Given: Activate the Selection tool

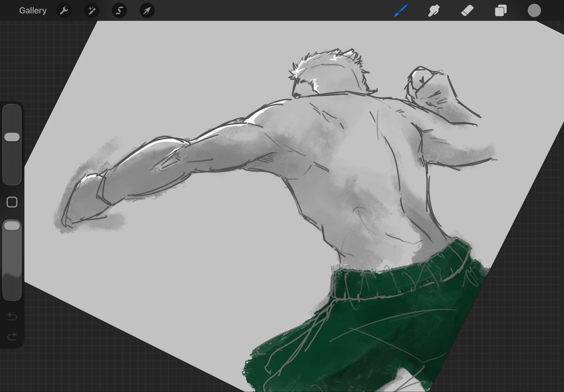Looking at the screenshot, I should [119, 10].
